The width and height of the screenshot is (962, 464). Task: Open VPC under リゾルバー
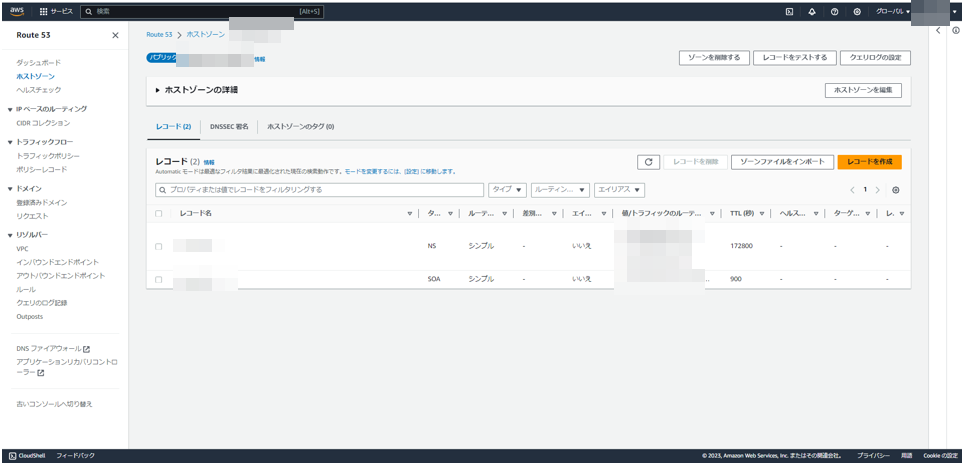[x=23, y=249]
